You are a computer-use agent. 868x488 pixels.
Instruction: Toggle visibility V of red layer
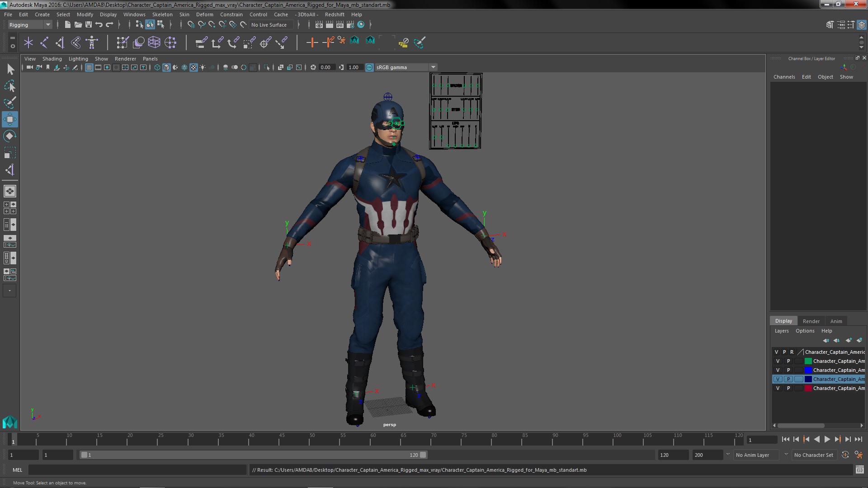click(778, 388)
